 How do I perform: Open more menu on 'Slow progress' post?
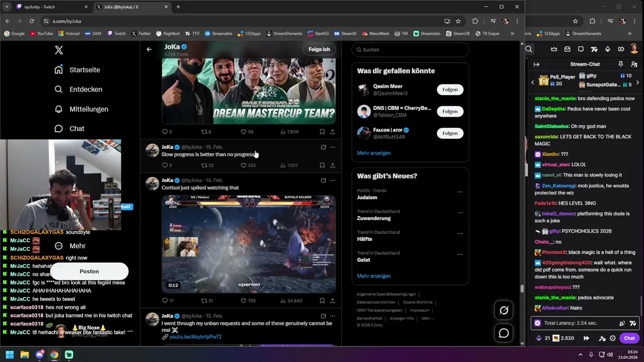tap(333, 147)
